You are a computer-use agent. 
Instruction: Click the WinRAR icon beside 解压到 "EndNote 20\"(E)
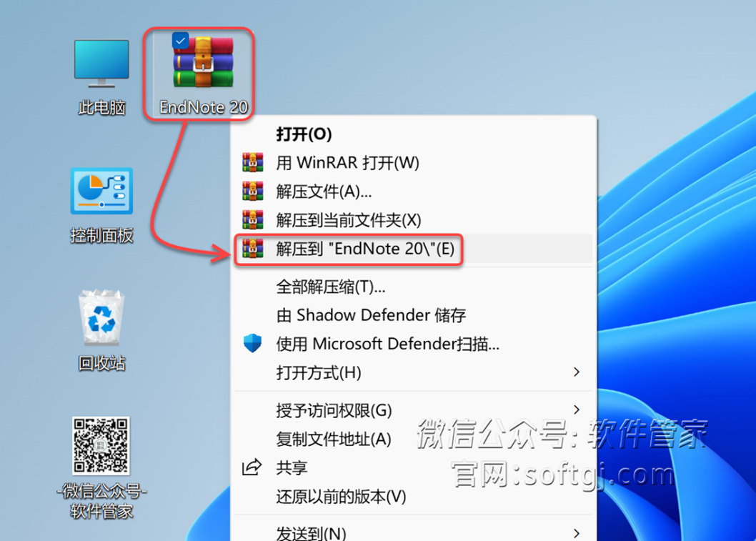click(x=253, y=248)
